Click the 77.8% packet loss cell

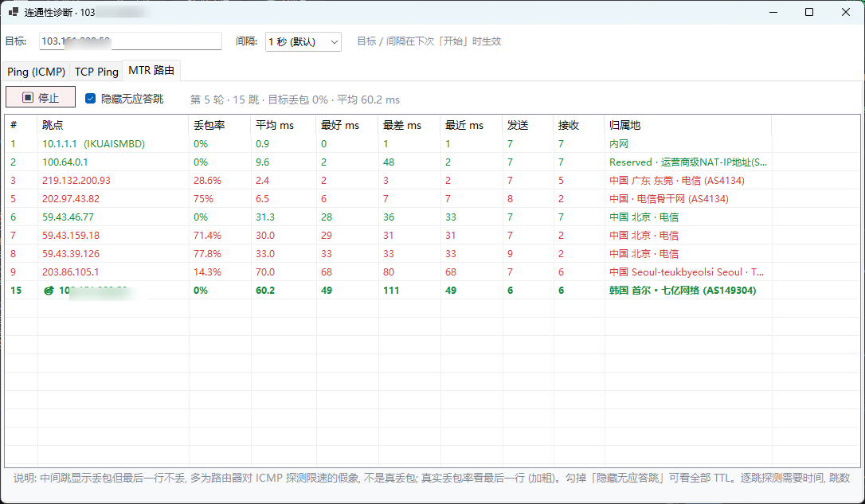coord(207,254)
